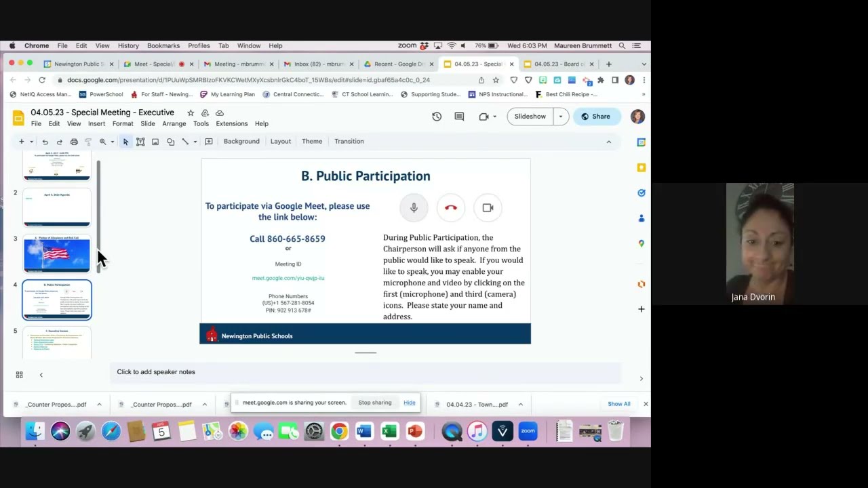
Task: Click the Share button
Action: (596, 117)
